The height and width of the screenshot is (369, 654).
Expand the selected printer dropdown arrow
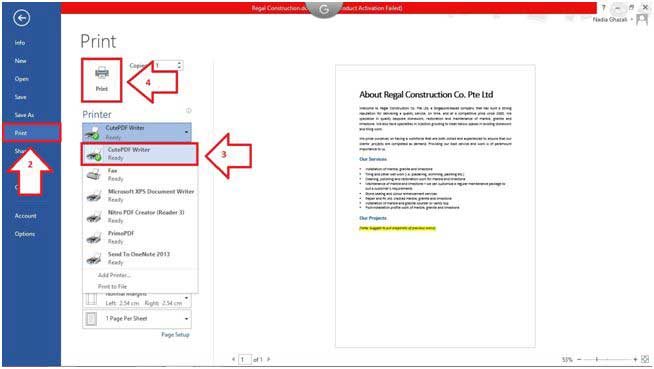coord(186,132)
